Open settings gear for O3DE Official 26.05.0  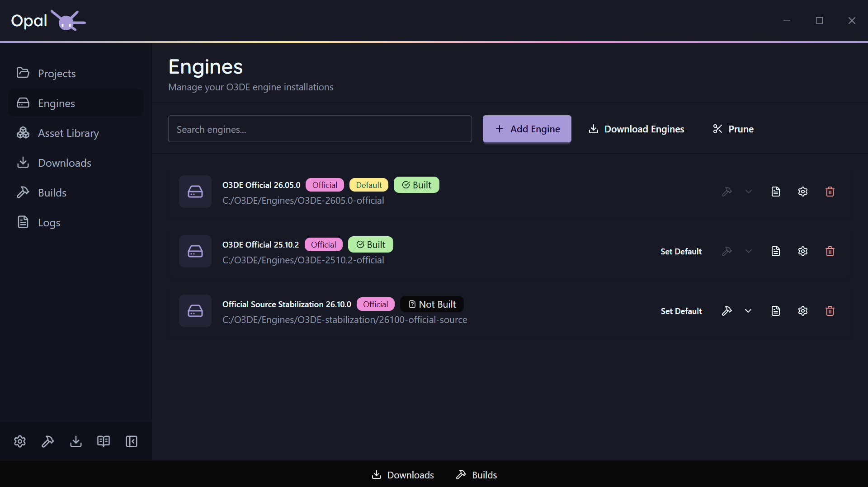(803, 192)
